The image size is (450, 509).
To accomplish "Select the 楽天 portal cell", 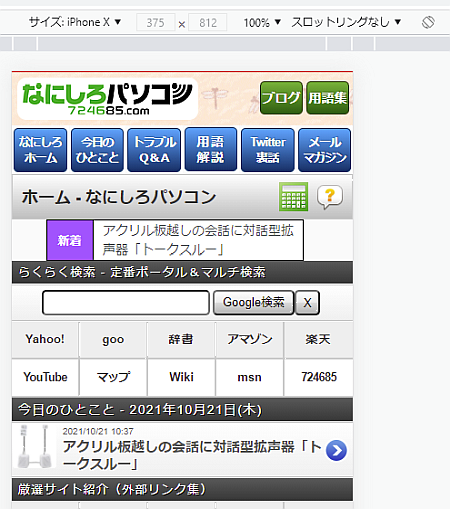I will click(318, 339).
